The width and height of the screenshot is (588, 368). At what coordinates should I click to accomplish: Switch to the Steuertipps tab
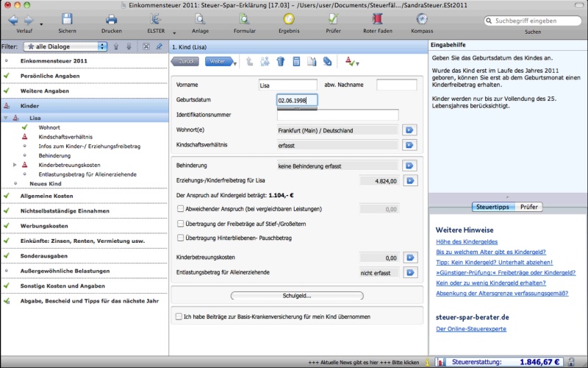coord(492,207)
